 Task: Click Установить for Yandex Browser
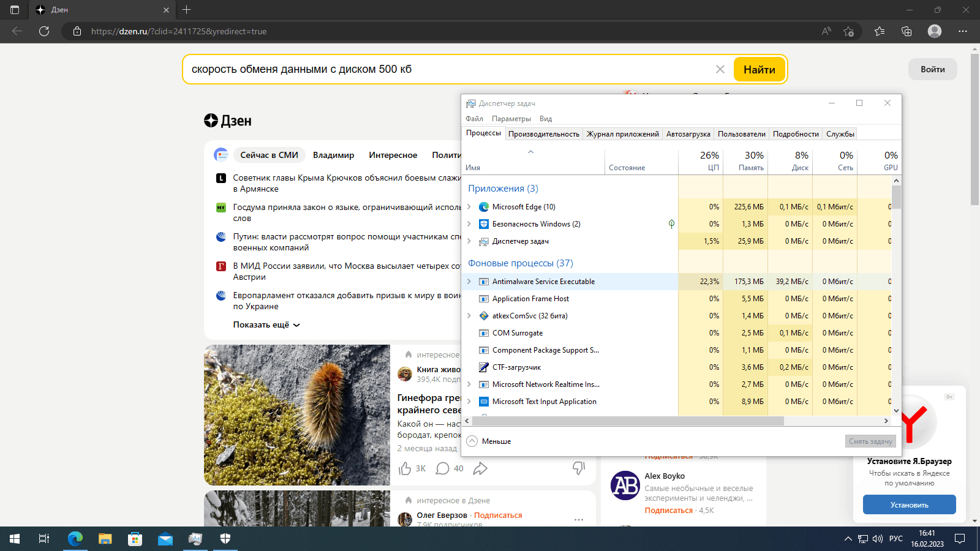pyautogui.click(x=910, y=505)
